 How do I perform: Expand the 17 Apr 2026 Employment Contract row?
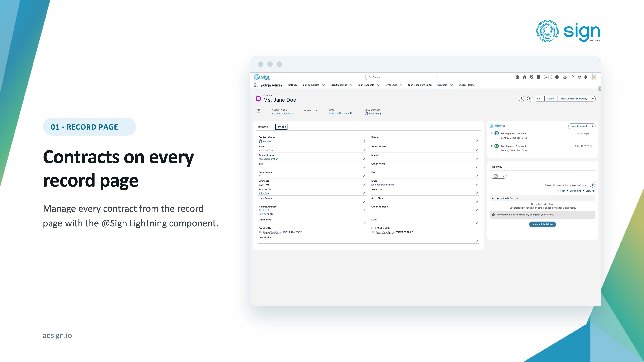(x=491, y=133)
